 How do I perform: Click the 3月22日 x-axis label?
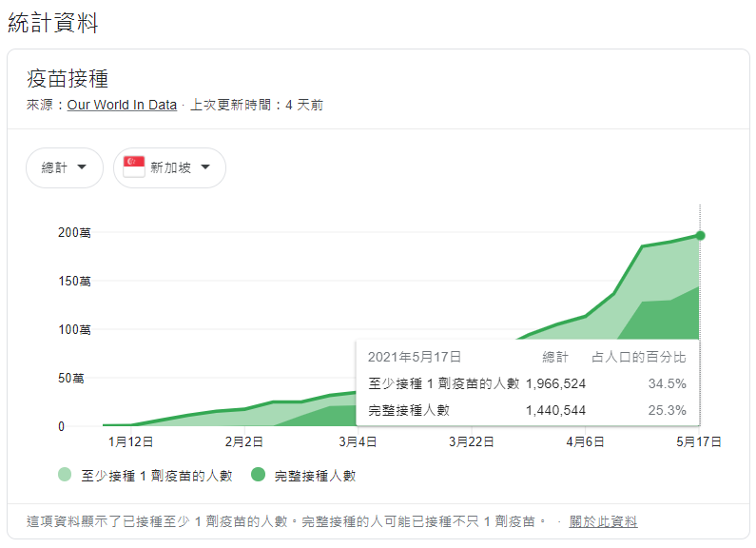click(x=472, y=441)
